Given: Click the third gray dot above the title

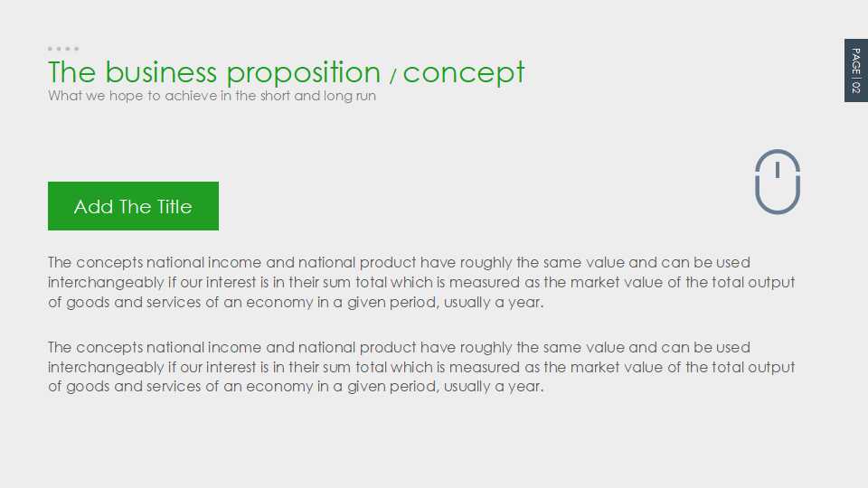Looking at the screenshot, I should pyautogui.click(x=68, y=49).
